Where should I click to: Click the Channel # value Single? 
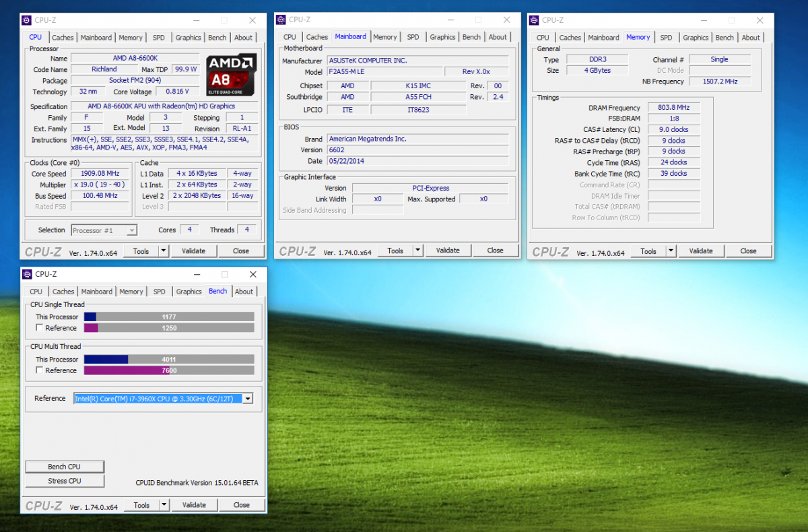point(719,59)
